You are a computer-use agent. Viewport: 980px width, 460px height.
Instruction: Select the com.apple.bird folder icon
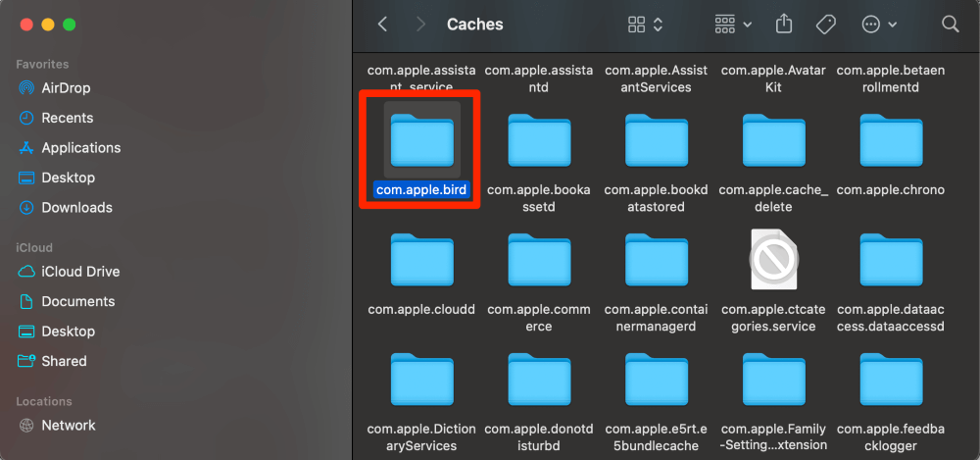[x=421, y=139]
